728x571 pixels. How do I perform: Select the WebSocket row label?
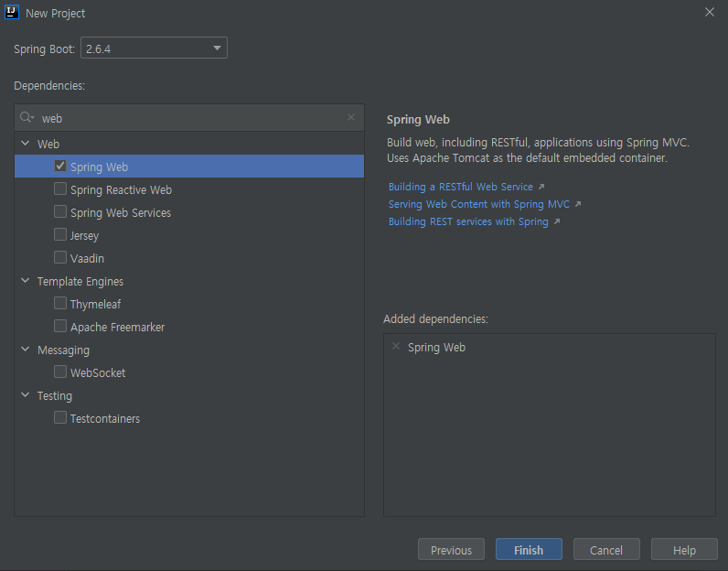coord(98,372)
